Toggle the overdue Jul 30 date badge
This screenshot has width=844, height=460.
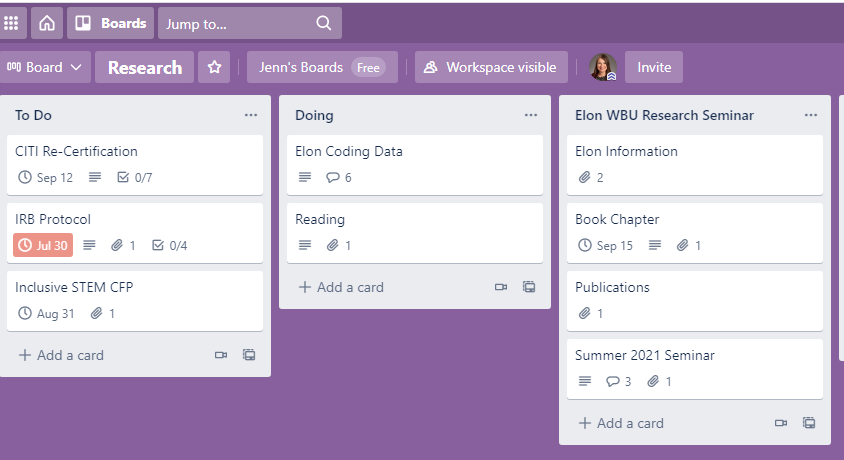(x=43, y=245)
